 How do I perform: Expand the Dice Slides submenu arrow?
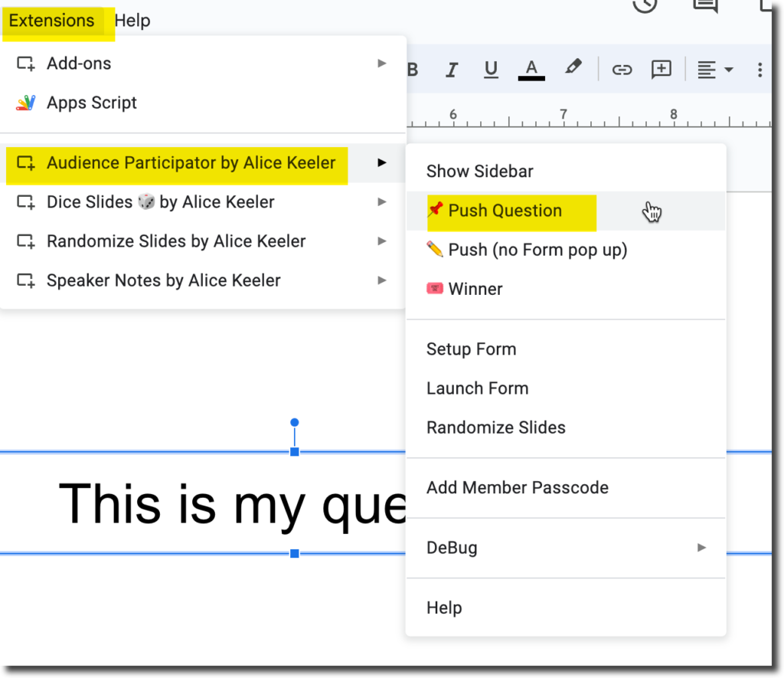click(382, 201)
